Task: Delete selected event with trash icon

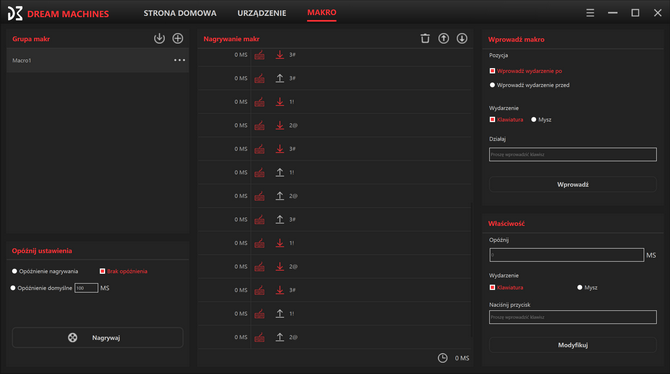Action: click(425, 38)
